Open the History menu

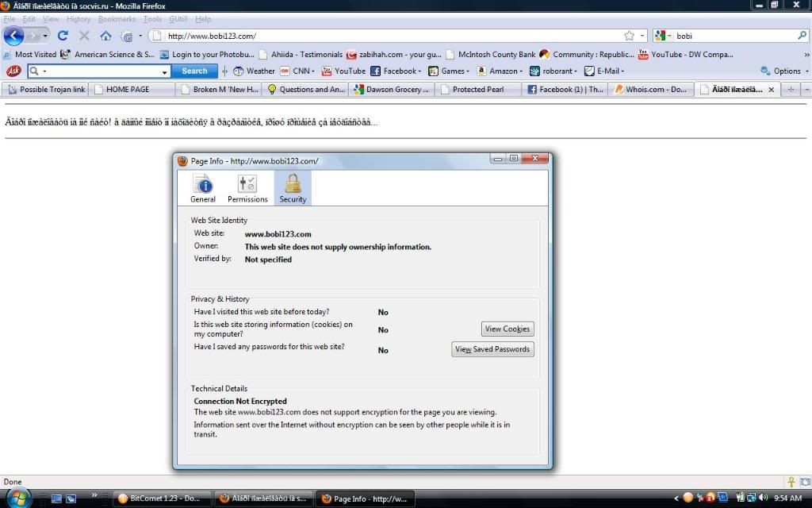(79, 19)
